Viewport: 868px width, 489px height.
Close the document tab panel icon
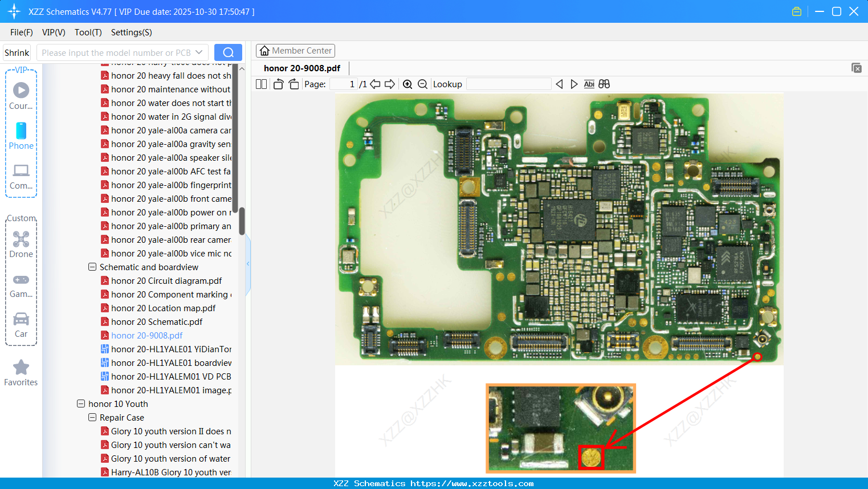pos(856,68)
